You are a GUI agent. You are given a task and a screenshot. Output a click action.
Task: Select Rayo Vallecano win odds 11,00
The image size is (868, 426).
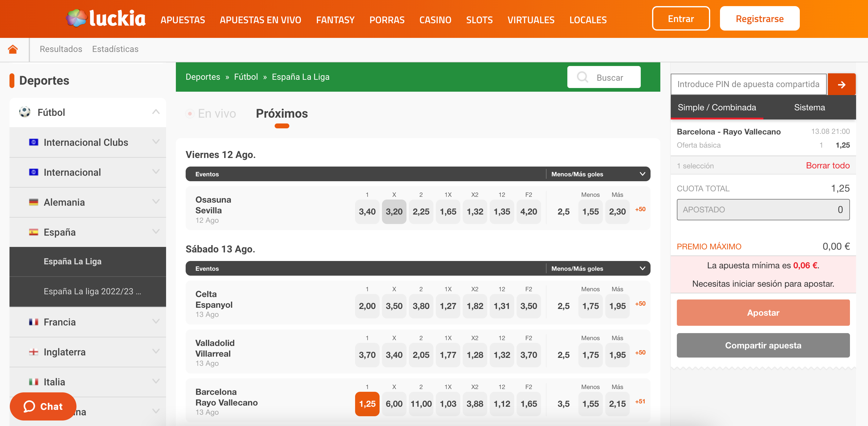pyautogui.click(x=421, y=404)
